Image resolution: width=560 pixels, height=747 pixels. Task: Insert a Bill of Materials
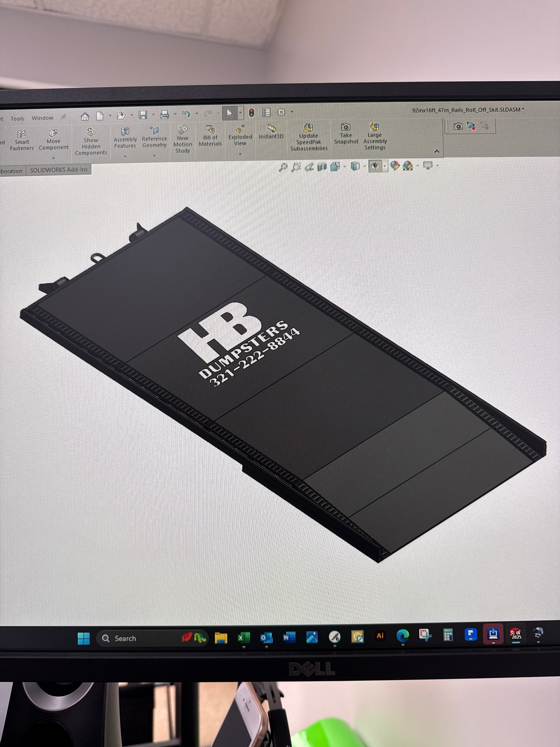point(210,136)
